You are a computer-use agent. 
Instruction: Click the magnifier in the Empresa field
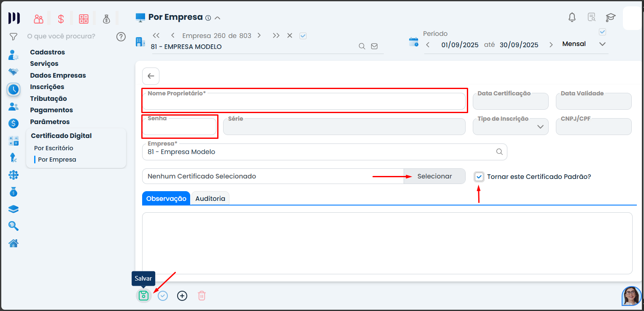click(499, 152)
